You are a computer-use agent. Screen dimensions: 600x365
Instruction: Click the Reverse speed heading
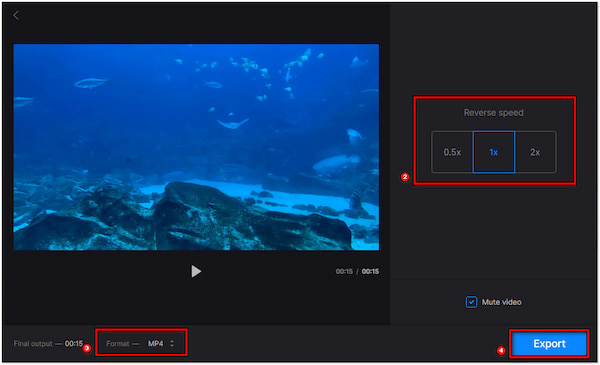tap(494, 112)
